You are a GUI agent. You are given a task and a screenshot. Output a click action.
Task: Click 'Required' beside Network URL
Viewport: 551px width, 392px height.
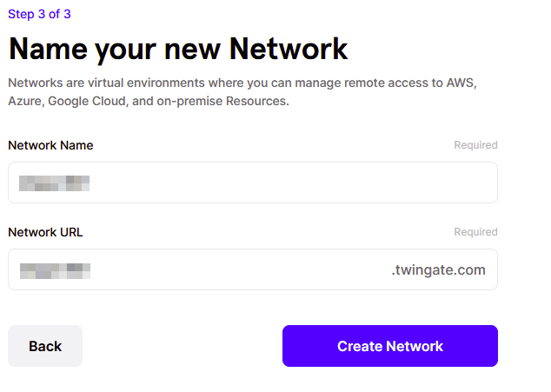pyautogui.click(x=475, y=232)
